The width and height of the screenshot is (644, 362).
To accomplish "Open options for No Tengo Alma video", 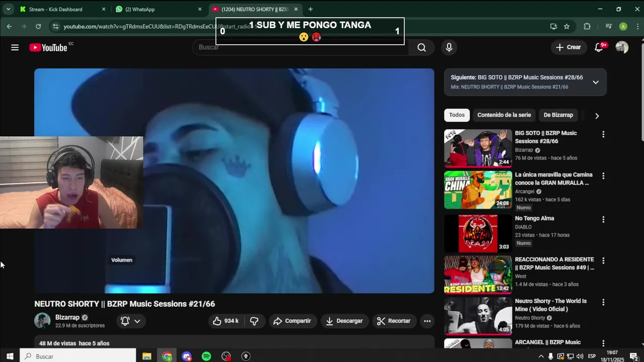I will pyautogui.click(x=603, y=220).
